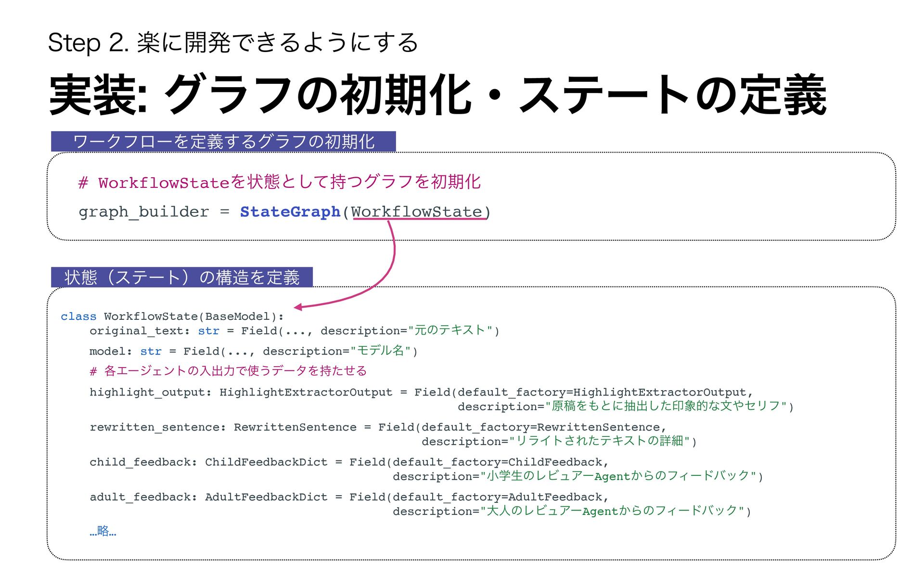Click the StateGraph keyword in code
Screen dimensions: 924x578
(290, 212)
